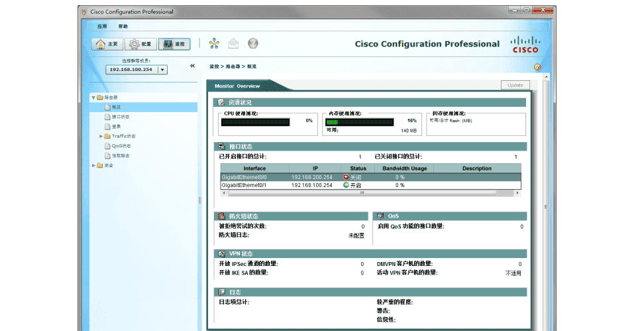This screenshot has width=644, height=331.
Task: Select the GigabitEthernet0/0 row
Action: point(371,177)
